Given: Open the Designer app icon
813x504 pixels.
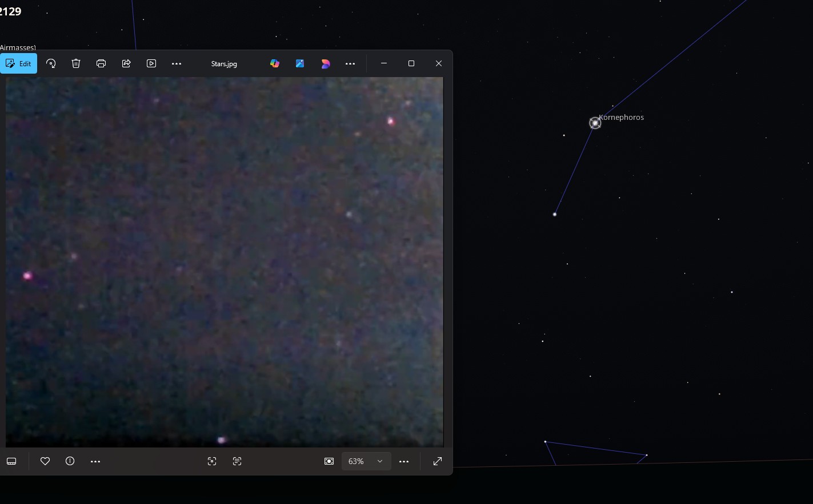Looking at the screenshot, I should [x=300, y=63].
